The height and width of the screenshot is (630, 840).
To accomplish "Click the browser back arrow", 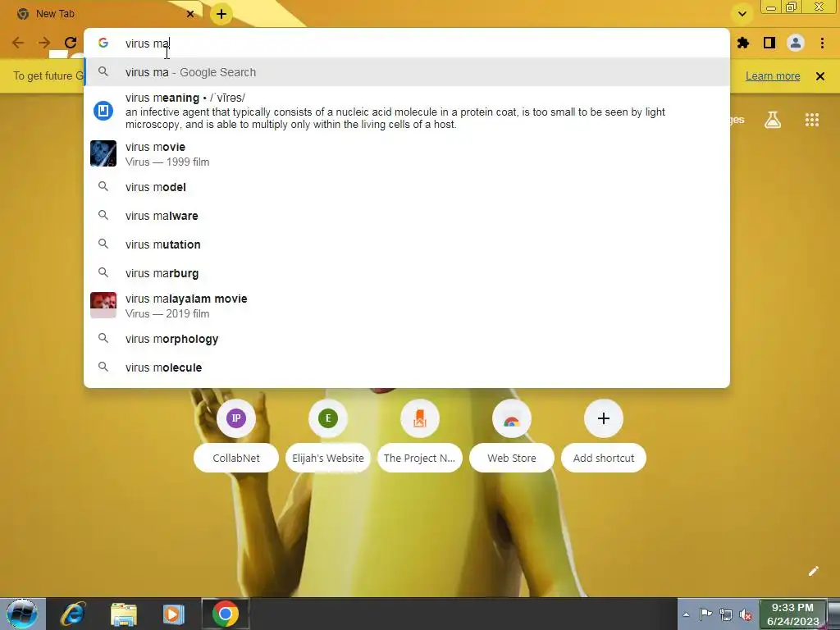I will [18, 43].
